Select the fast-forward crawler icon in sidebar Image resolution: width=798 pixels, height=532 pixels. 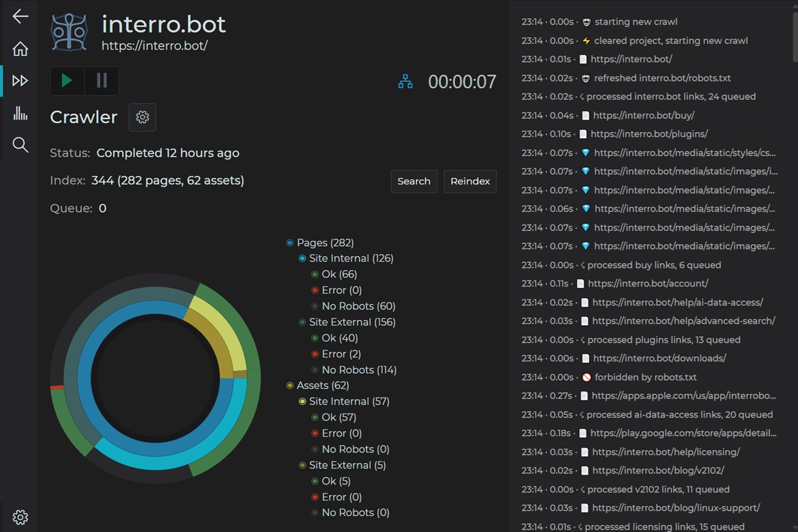tap(20, 81)
